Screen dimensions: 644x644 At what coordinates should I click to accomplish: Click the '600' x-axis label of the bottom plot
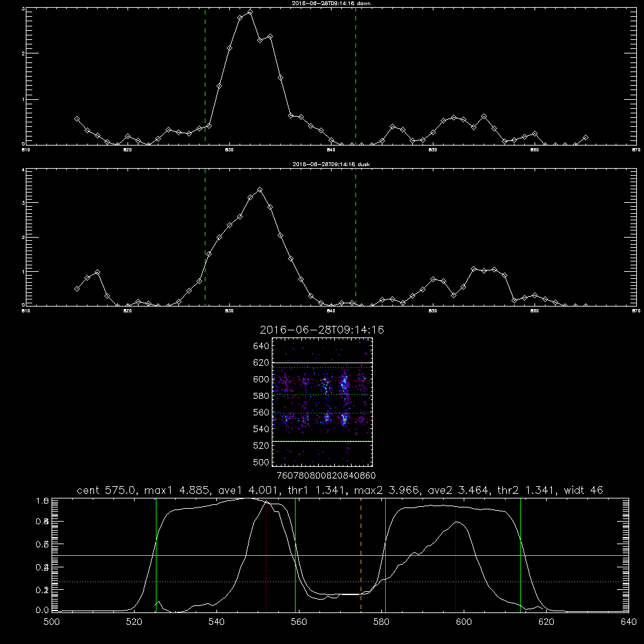point(464,622)
